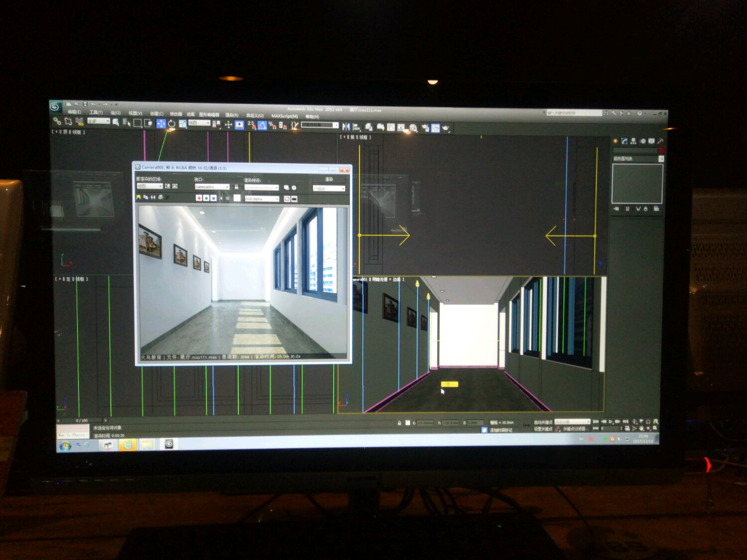This screenshot has height=560, width=747.
Task: Click the Clone Rendered Frame Window icon
Action: 153,197
